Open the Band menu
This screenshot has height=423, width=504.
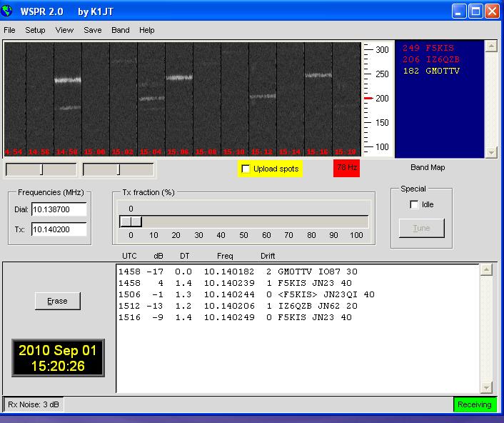(121, 30)
